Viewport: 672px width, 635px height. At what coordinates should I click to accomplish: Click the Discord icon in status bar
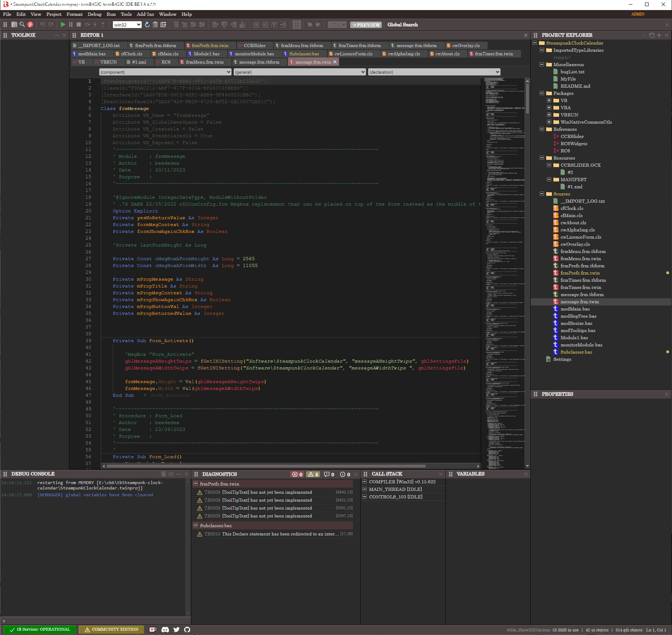[165, 630]
